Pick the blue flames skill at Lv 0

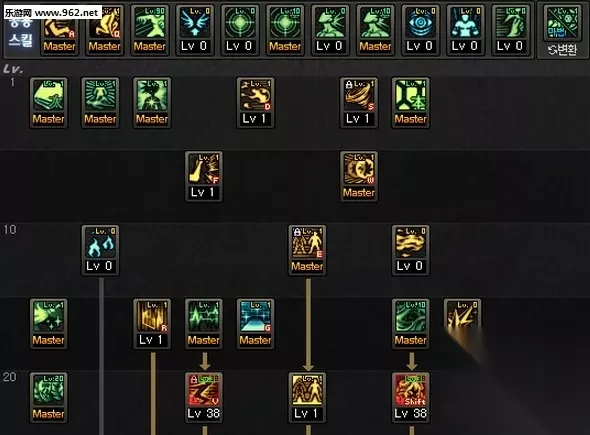pyautogui.click(x=100, y=250)
